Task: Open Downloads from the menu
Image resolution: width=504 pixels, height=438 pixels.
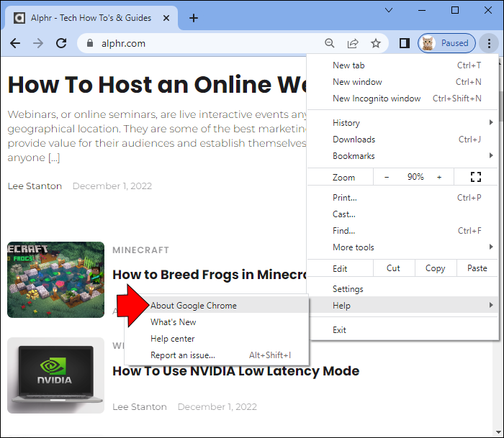Action: pyautogui.click(x=402, y=140)
